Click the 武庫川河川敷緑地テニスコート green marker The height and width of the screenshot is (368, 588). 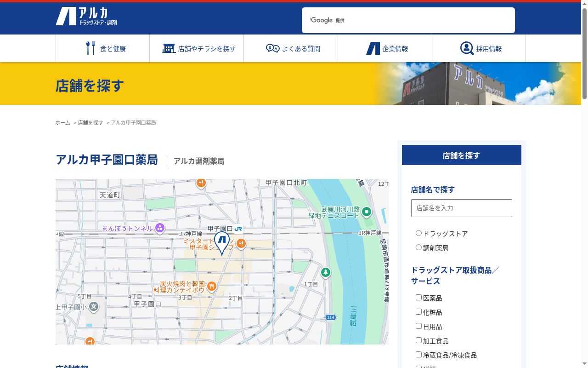(367, 212)
